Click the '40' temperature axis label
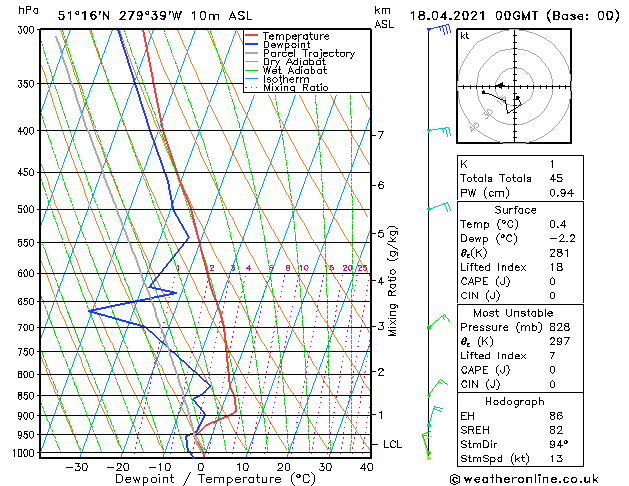Viewport: 629px width, 486px height. pos(366,467)
